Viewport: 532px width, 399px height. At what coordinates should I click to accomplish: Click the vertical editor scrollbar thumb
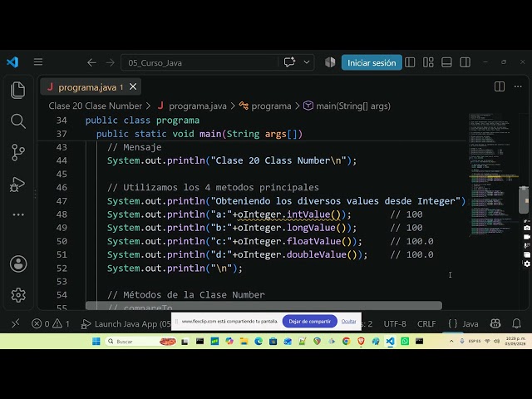(x=524, y=199)
